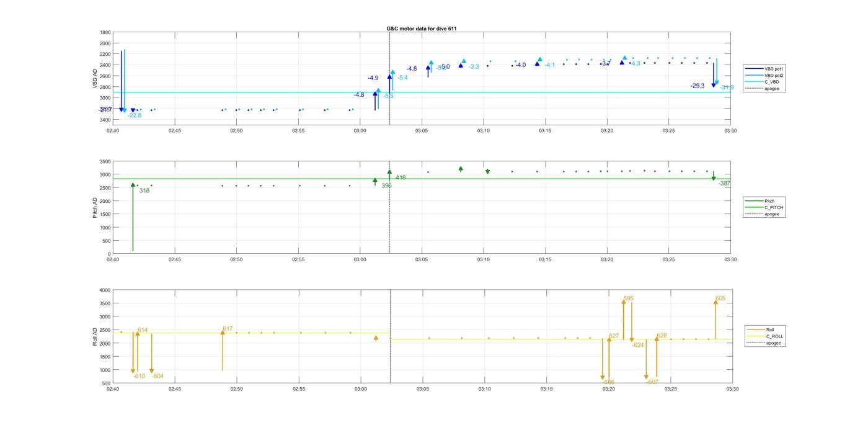
Task: Click the '390' pitch data label
Action: point(386,186)
